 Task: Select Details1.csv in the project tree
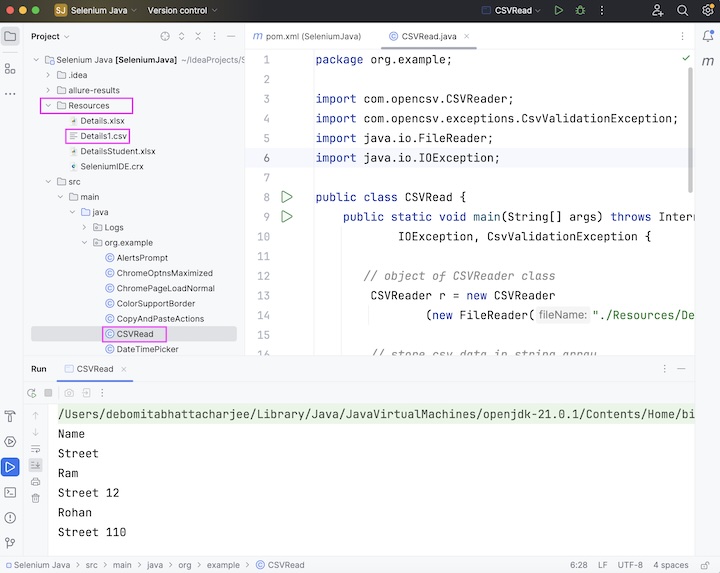coord(103,136)
